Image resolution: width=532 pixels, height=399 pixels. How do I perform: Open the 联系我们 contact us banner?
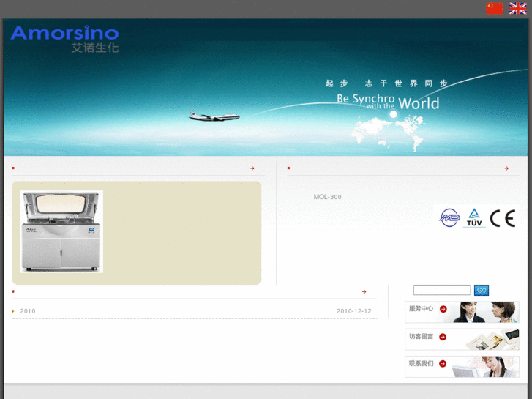tap(462, 366)
